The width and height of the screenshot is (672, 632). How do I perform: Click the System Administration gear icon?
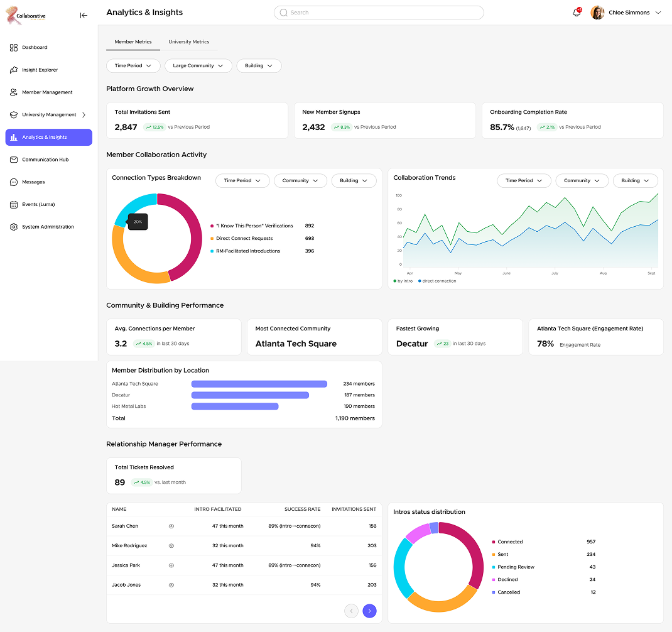click(x=14, y=227)
